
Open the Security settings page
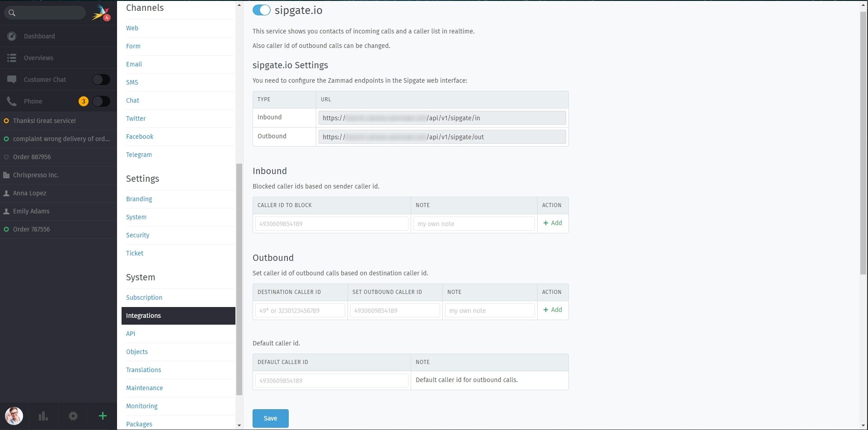137,235
